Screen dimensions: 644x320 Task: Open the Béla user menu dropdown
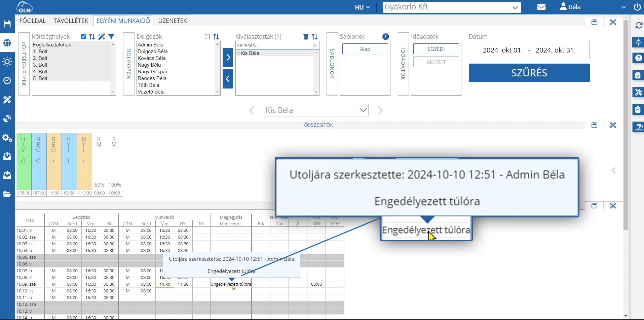[593, 7]
